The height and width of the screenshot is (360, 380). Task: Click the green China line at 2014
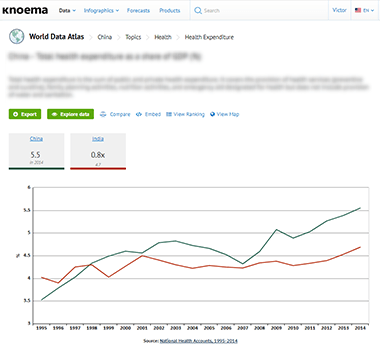(x=360, y=208)
